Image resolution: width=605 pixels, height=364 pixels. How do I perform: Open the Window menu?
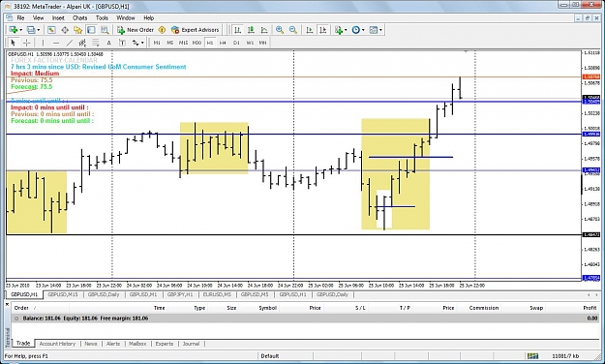126,17
